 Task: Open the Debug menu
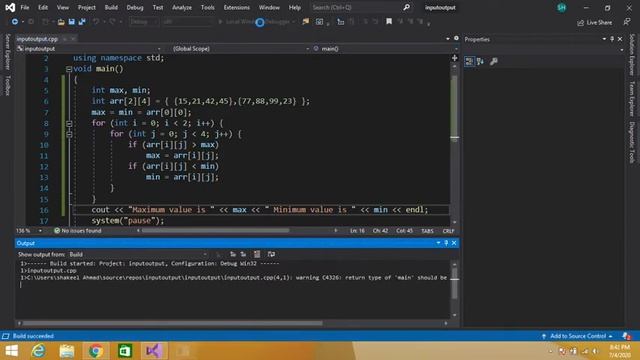(135, 7)
